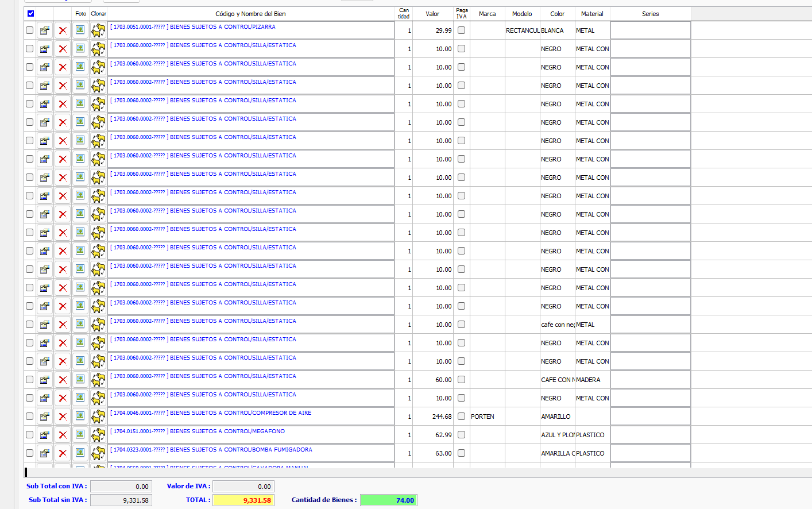The width and height of the screenshot is (812, 509).
Task: Tick the row checkbox for PIZARRA
Action: (x=29, y=30)
